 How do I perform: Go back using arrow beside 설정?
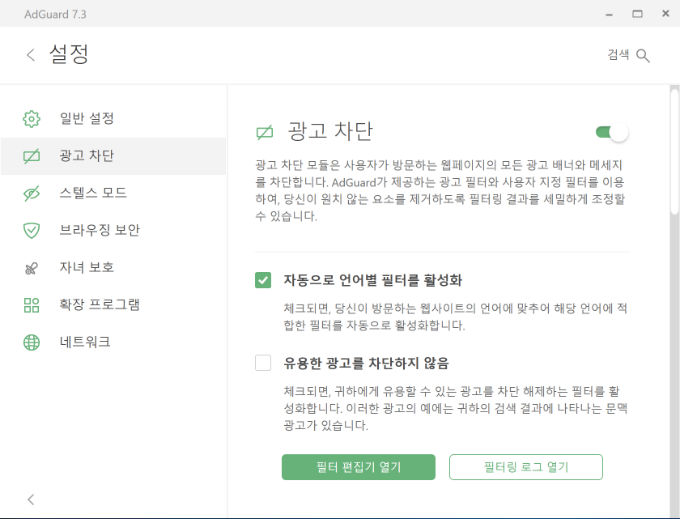pyautogui.click(x=30, y=55)
